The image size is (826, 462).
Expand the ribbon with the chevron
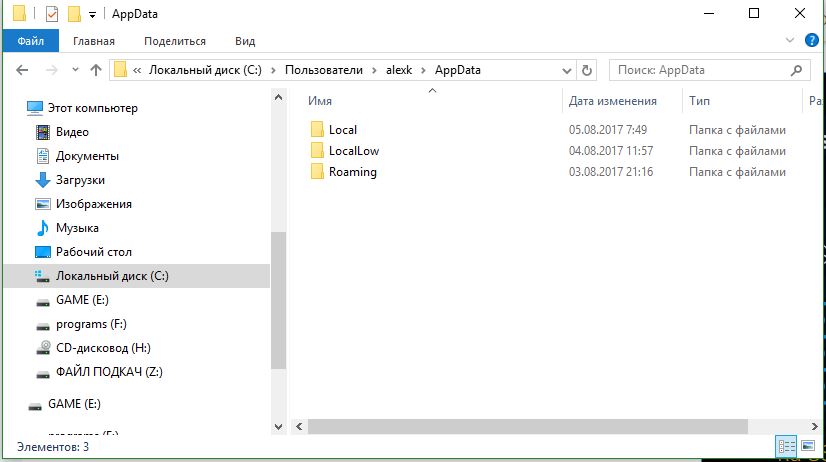coord(790,40)
